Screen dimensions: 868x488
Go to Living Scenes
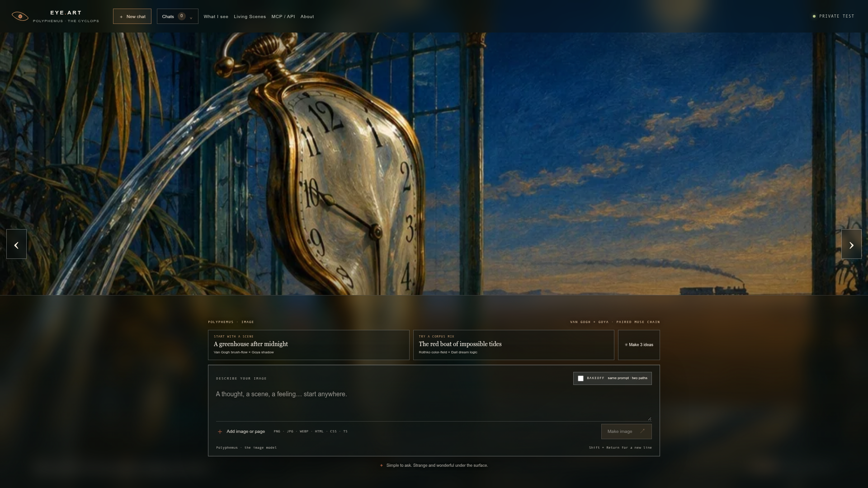pos(250,17)
